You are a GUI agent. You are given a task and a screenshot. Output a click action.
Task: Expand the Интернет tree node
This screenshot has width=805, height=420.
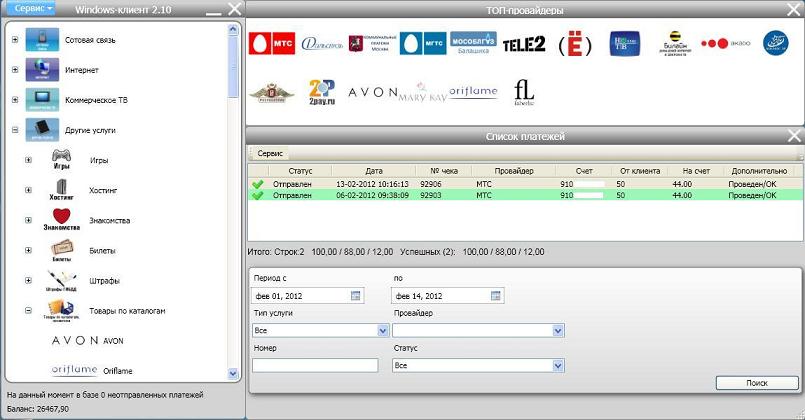pos(15,70)
